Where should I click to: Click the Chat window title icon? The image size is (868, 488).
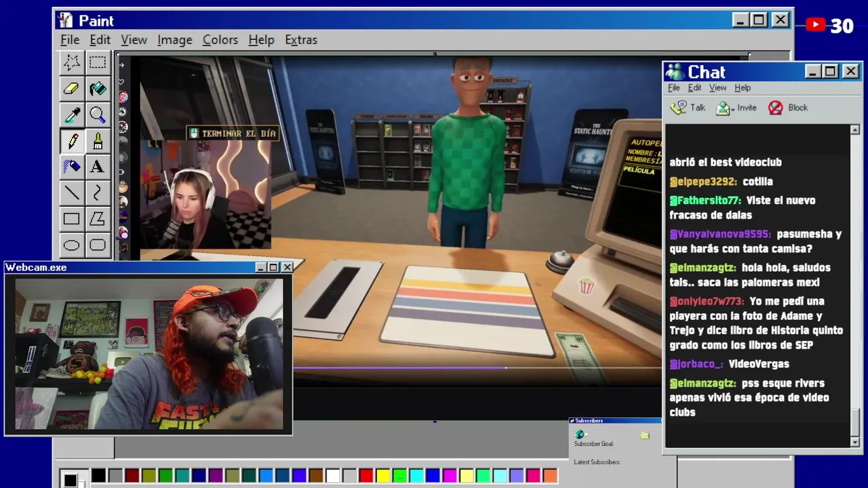pyautogui.click(x=675, y=72)
